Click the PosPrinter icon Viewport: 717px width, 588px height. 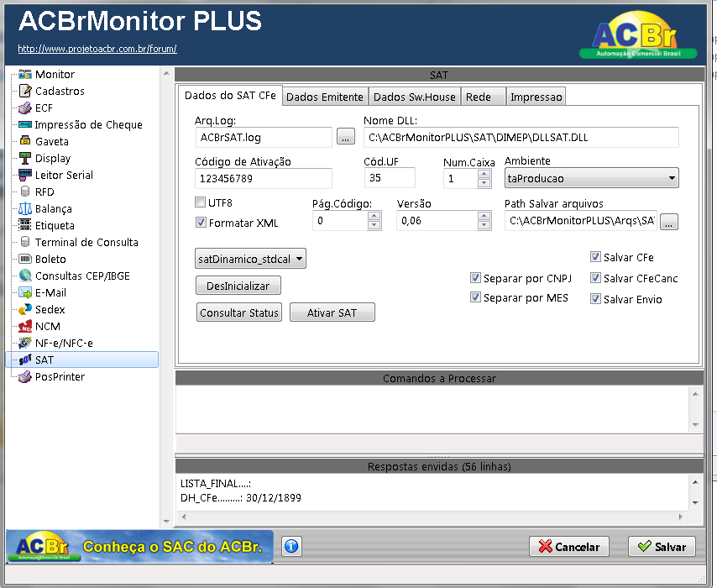click(x=24, y=376)
